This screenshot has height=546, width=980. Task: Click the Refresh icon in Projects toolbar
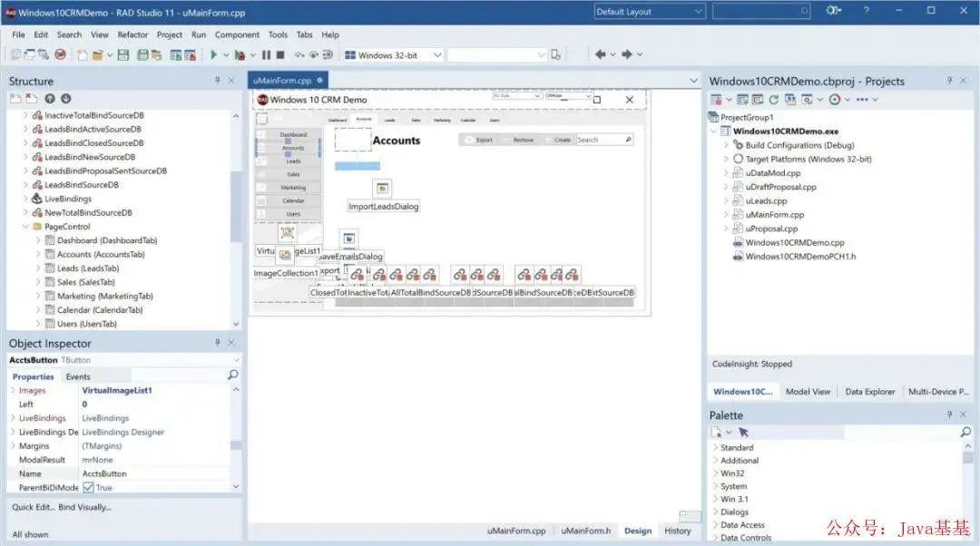point(774,100)
